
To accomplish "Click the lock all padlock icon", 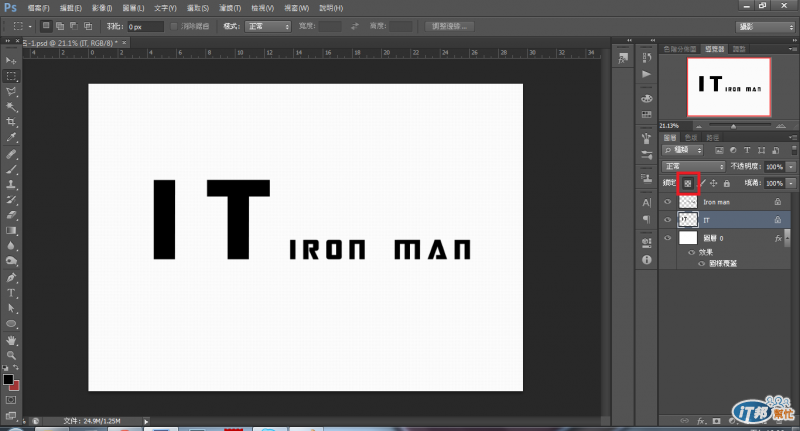I will tap(726, 183).
